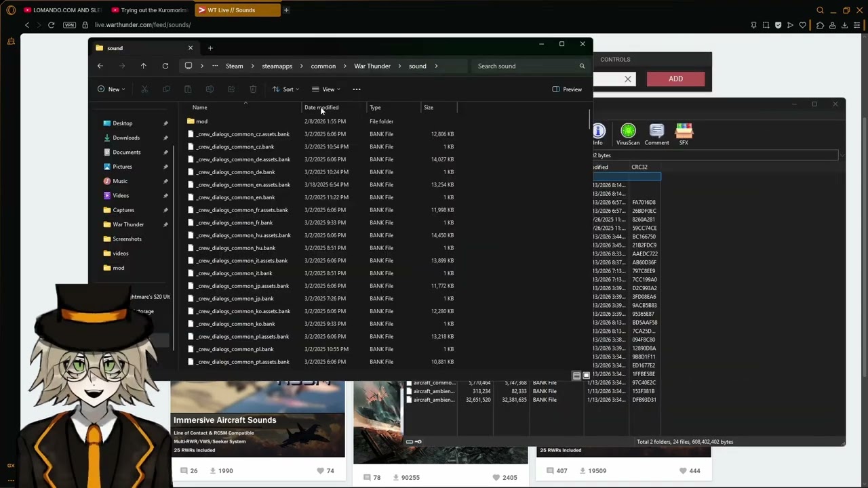The height and width of the screenshot is (488, 868).
Task: Select the WT Live // Sounds tab
Action: click(237, 10)
